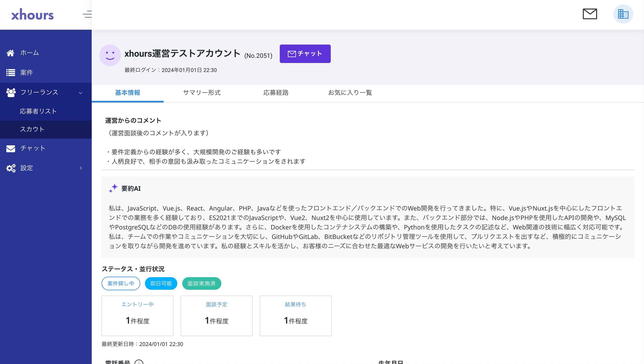Click the ホーム house icon
This screenshot has width=644, height=364.
coord(11,53)
